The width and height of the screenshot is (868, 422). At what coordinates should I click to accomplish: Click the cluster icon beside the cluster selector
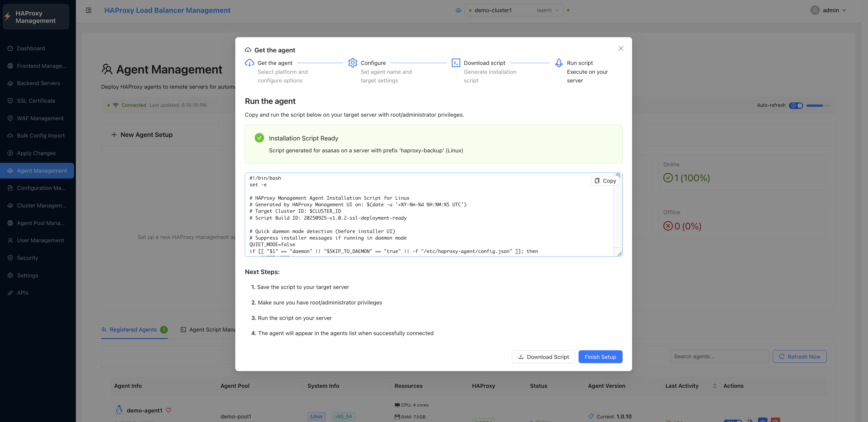(458, 10)
